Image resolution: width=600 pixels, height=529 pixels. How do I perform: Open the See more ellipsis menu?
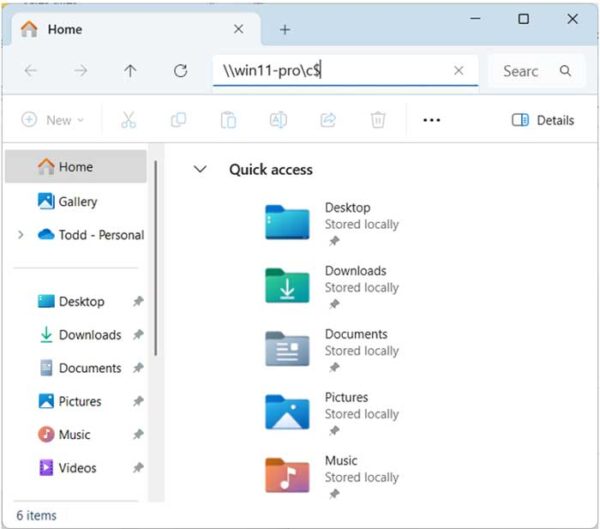432,120
